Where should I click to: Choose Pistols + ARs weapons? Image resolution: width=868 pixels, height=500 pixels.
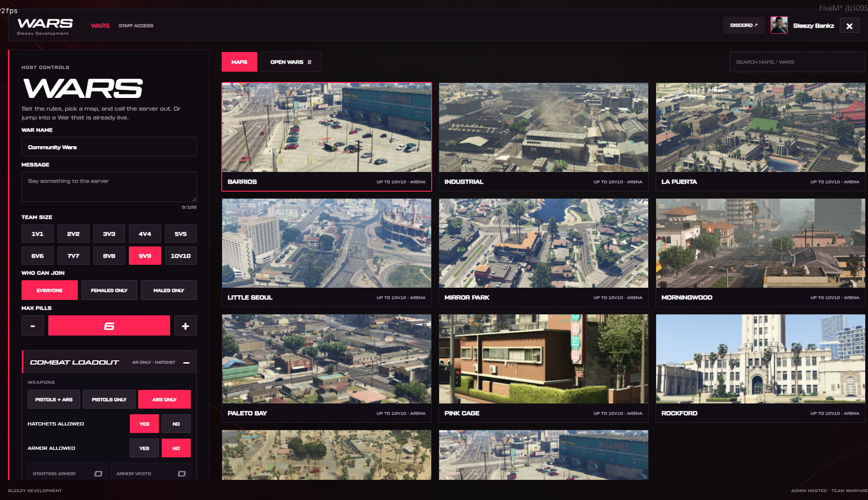click(54, 399)
